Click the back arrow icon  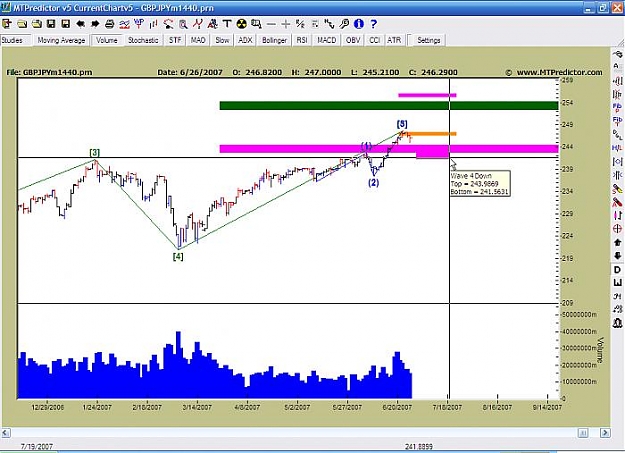tap(81, 24)
